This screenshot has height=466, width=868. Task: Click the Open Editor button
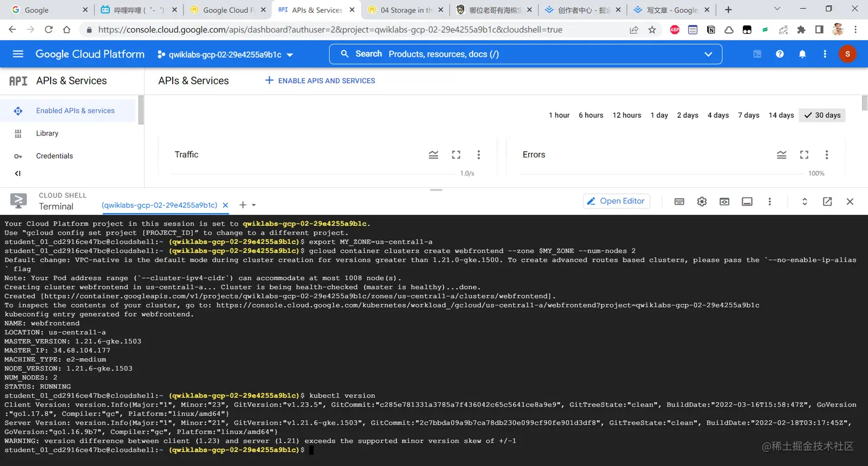[617, 201]
